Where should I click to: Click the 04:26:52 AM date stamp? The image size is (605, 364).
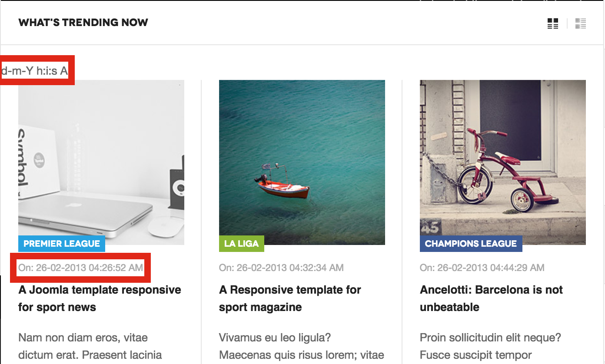point(81,268)
